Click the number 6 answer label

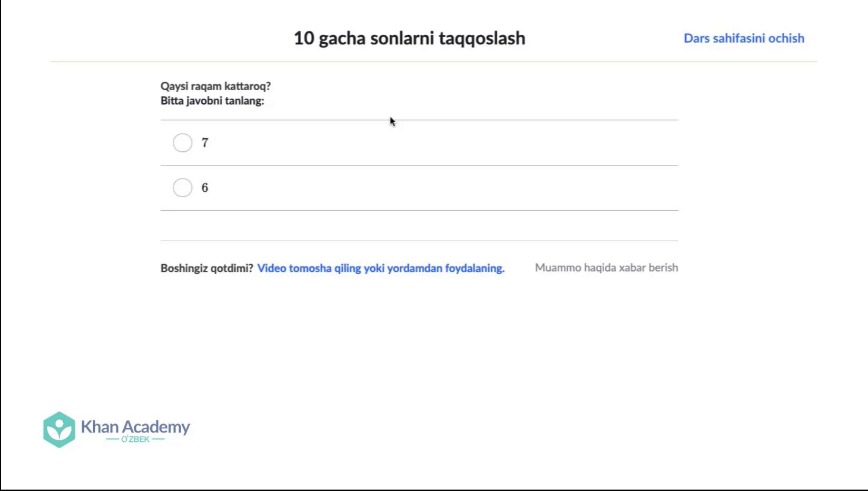coord(205,188)
